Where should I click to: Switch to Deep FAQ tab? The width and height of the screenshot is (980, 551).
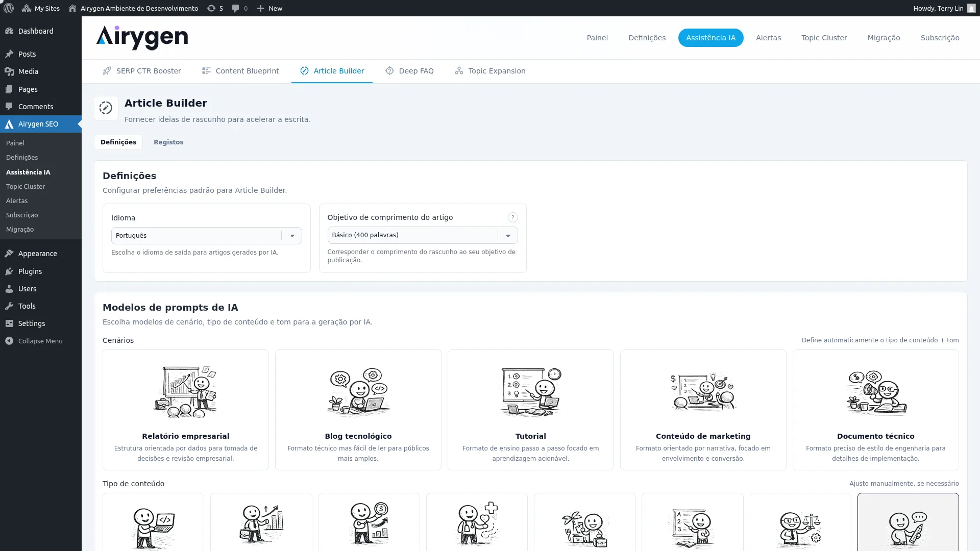[409, 71]
